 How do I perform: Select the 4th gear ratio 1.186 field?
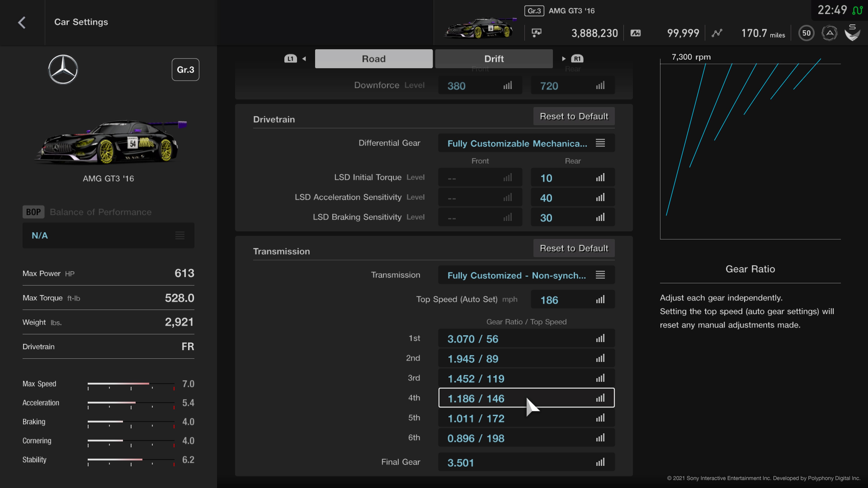526,398
